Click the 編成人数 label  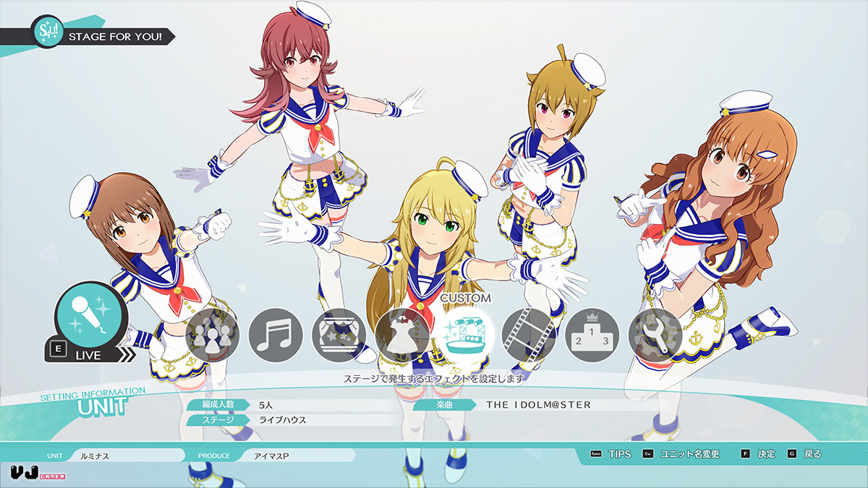pyautogui.click(x=217, y=405)
